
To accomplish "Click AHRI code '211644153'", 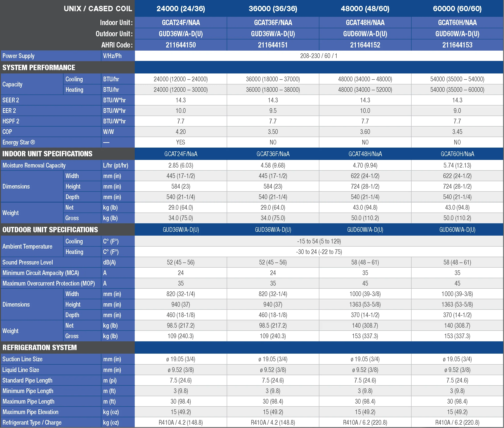I will point(457,45).
